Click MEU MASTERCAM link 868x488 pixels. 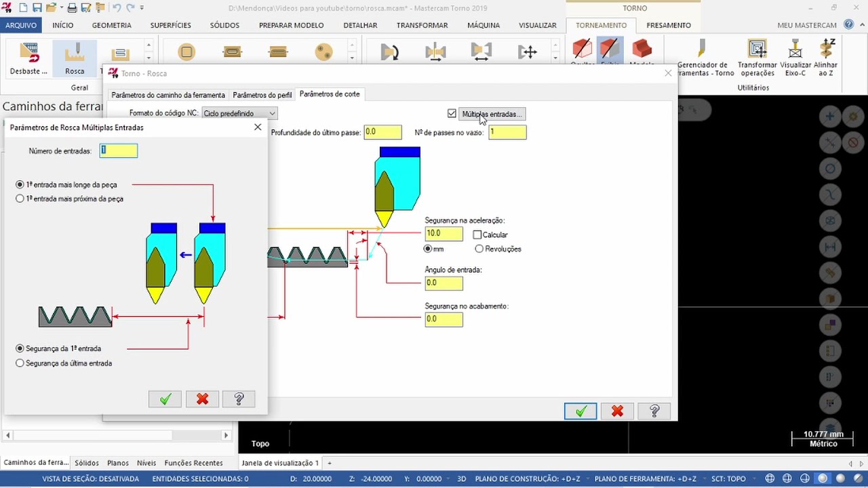pos(807,25)
